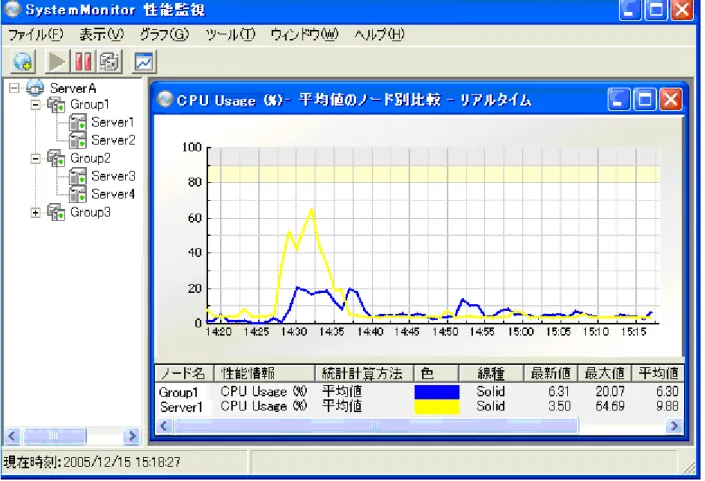Expand the Group3 tree node
Image resolution: width=705 pixels, height=481 pixels.
point(36,213)
